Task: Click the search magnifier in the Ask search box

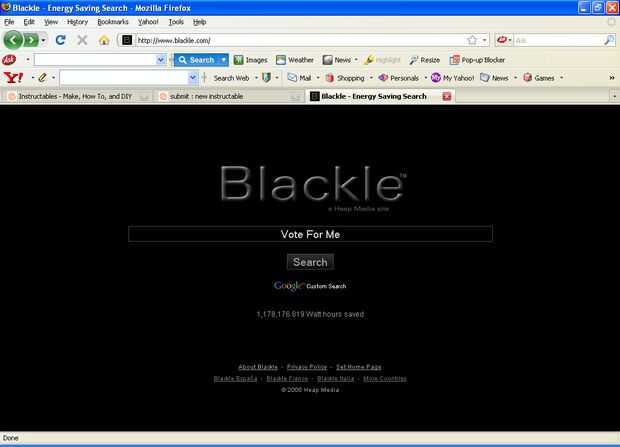Action: 609,40
